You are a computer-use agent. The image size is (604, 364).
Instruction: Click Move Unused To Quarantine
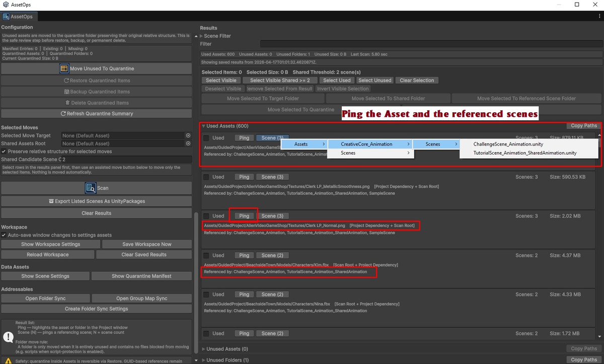(x=97, y=68)
